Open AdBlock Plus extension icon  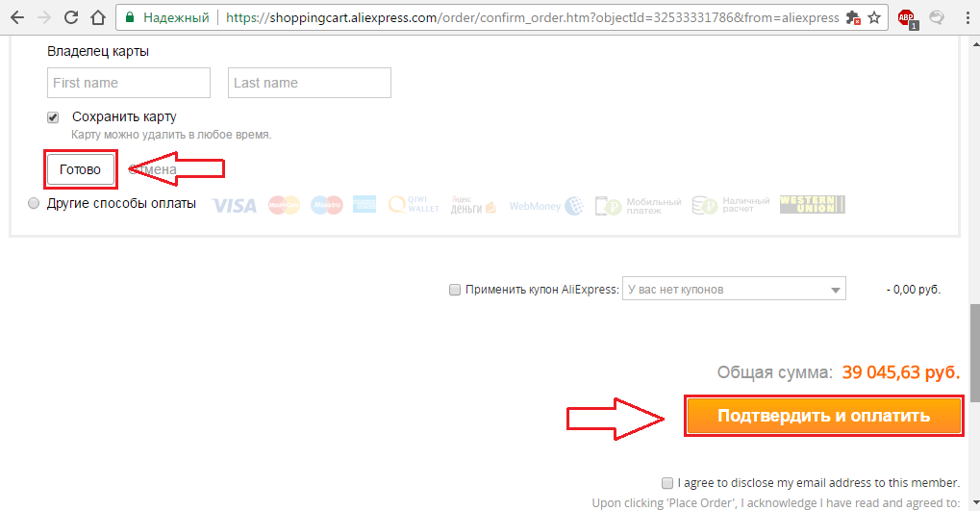point(907,18)
